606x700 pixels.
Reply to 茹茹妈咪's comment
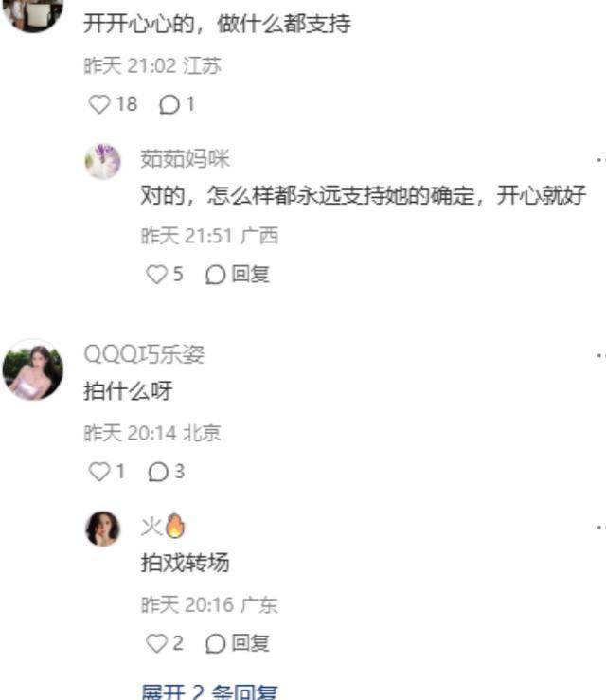point(238,274)
